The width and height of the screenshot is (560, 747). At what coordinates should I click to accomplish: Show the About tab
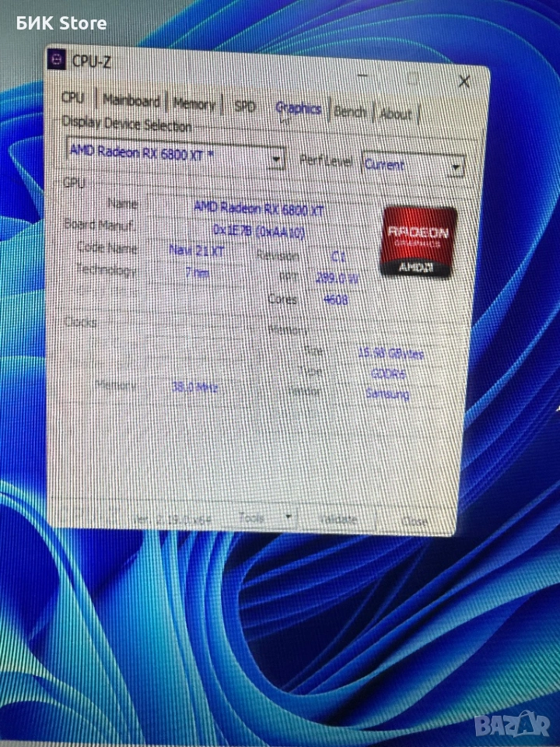[396, 114]
